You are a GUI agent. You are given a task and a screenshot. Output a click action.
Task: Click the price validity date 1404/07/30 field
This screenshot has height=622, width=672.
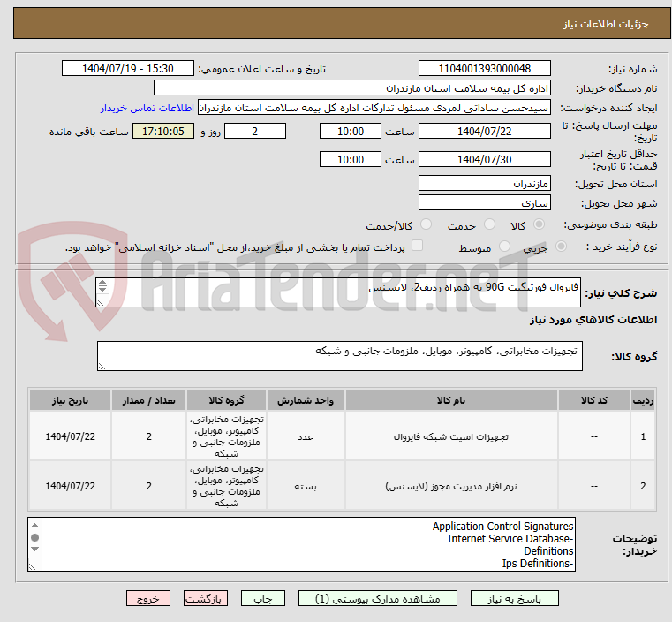point(484,159)
